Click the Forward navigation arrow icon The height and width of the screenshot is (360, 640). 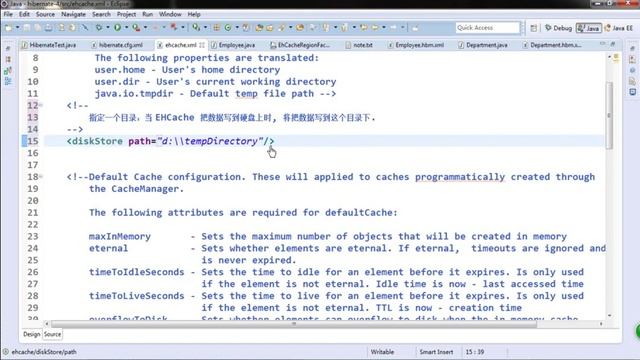[393, 28]
